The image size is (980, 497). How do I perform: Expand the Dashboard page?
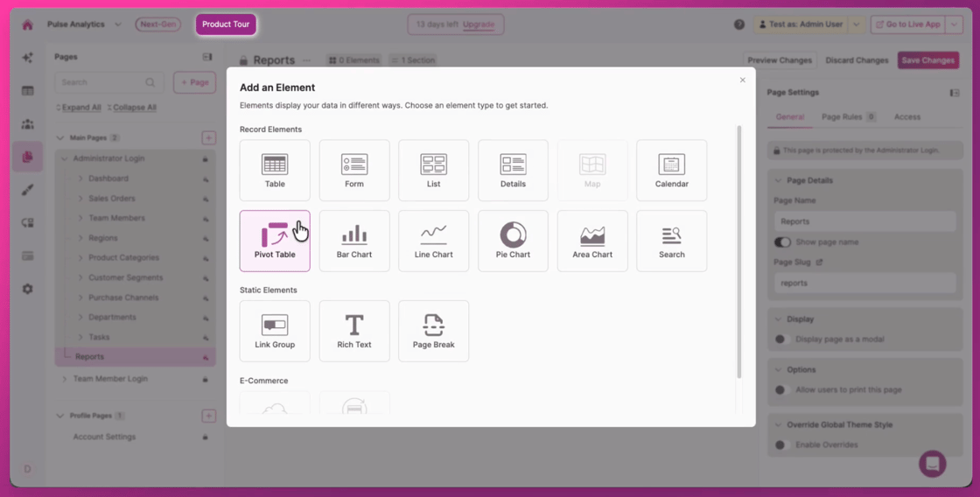coord(80,178)
